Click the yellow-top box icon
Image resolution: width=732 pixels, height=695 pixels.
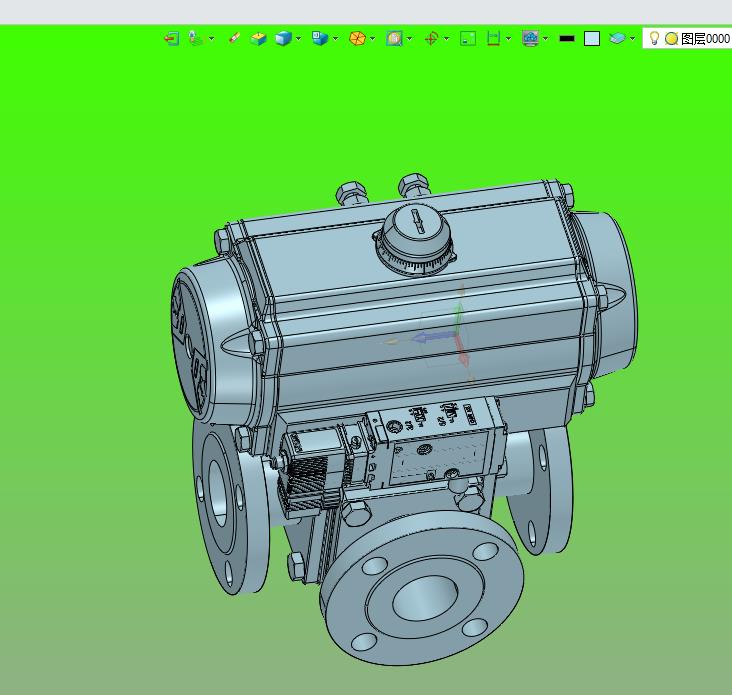[x=258, y=38]
